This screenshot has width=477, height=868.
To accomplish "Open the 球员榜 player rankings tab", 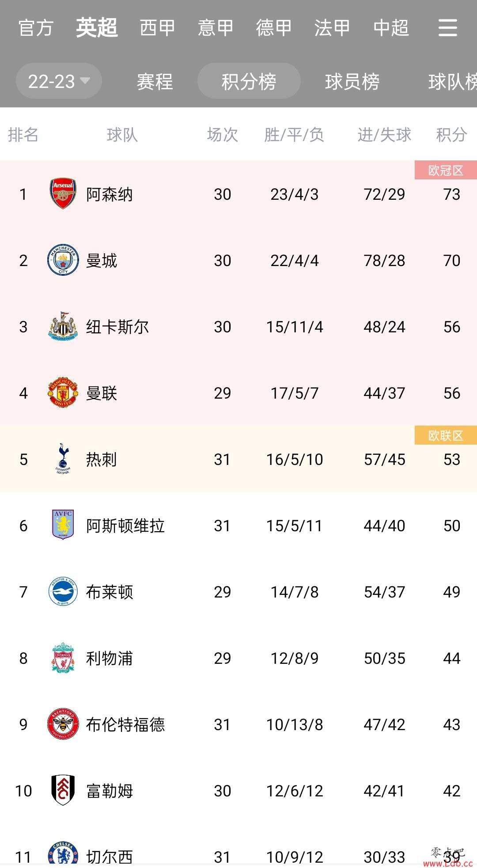I will click(352, 81).
